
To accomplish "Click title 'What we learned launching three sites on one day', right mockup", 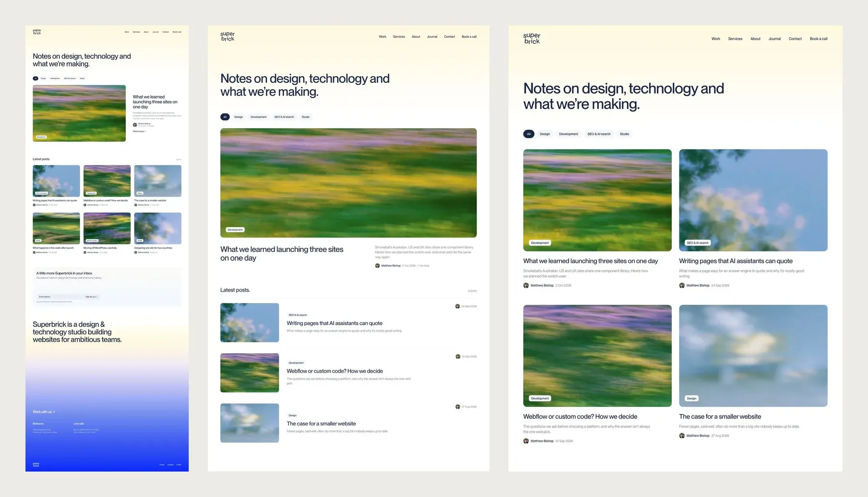I will coord(590,261).
